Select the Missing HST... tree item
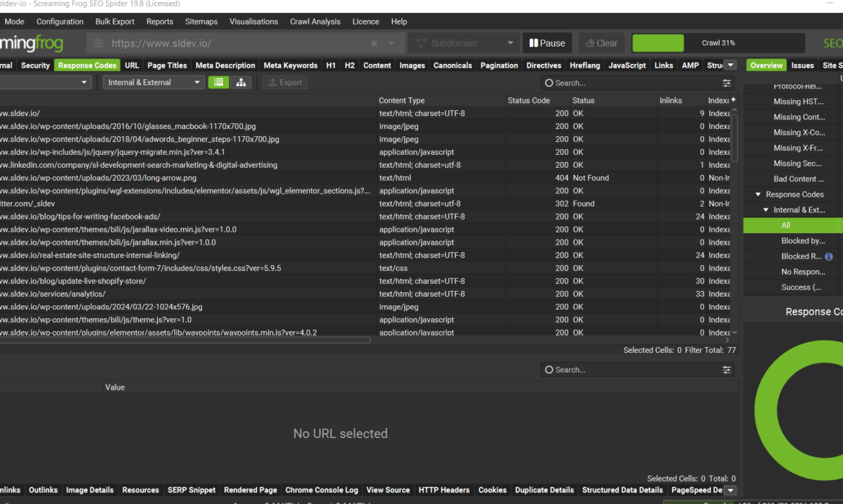843x504 pixels. click(x=798, y=102)
